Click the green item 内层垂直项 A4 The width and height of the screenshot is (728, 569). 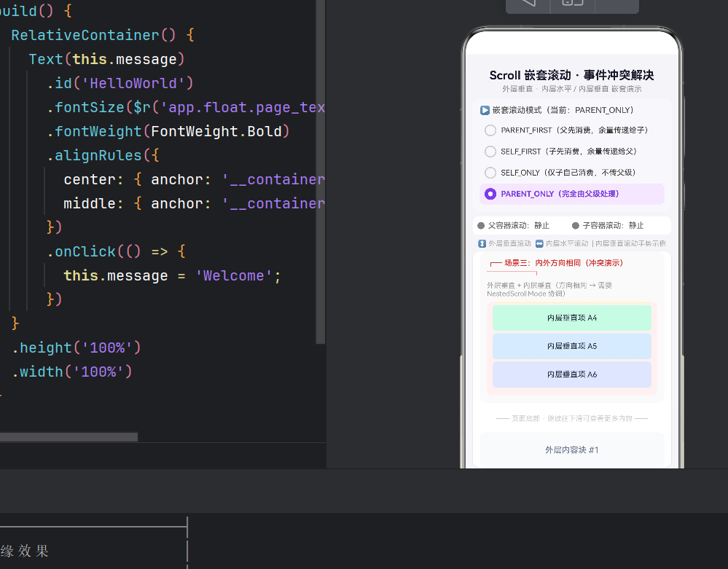[572, 318]
